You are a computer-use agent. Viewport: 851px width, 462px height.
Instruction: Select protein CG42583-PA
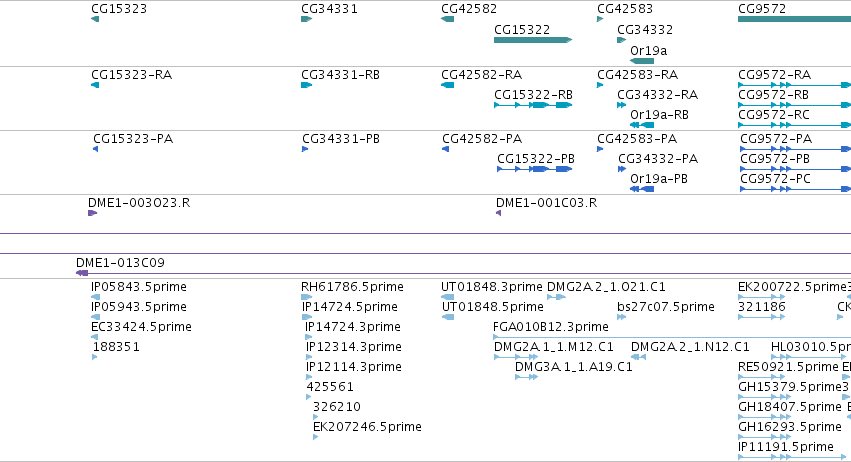637,139
